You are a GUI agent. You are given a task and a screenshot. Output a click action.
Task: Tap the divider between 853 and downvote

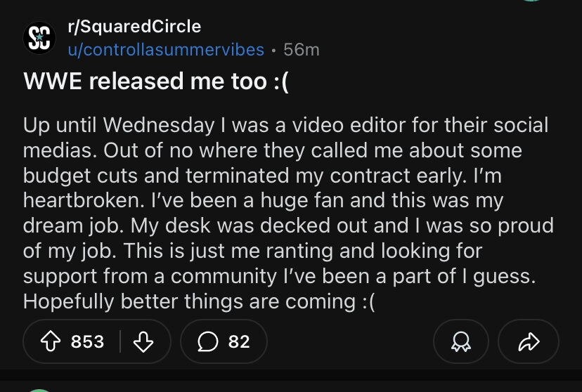[x=120, y=341]
